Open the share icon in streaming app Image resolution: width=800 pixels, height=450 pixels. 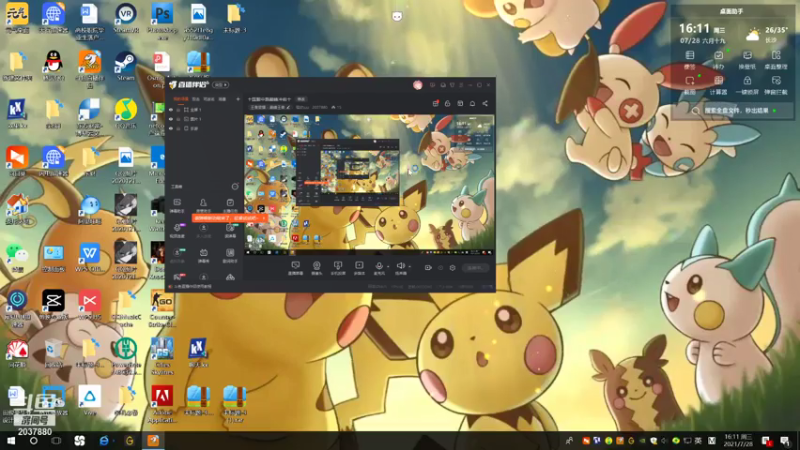click(485, 104)
